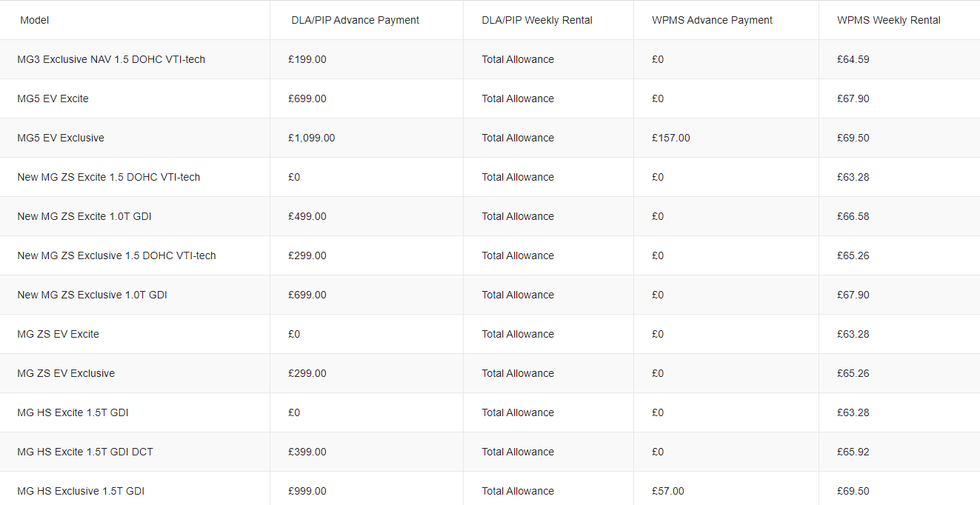Click the WPMS Advance Payment header
Viewport: 980px width, 505px height.
712,20
